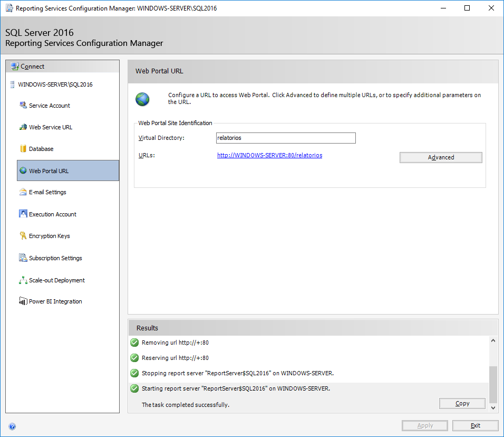Minimize the Configuration Manager window
Viewport: 504px width, 437px height.
pos(443,8)
